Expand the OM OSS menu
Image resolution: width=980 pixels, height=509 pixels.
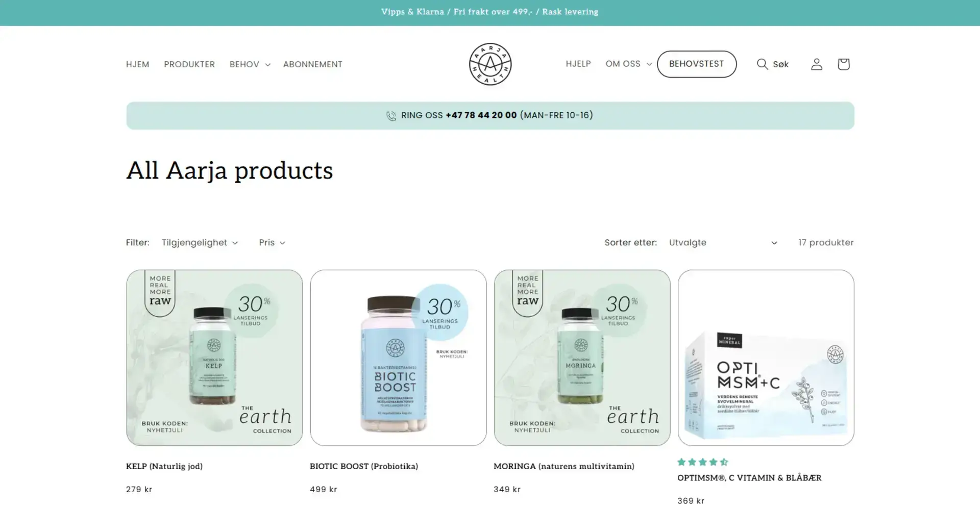(628, 64)
